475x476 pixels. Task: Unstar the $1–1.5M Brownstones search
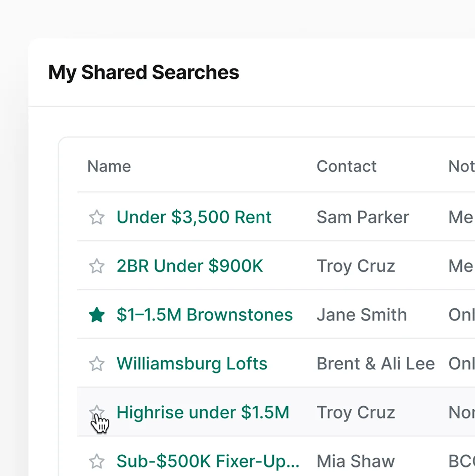tap(97, 315)
